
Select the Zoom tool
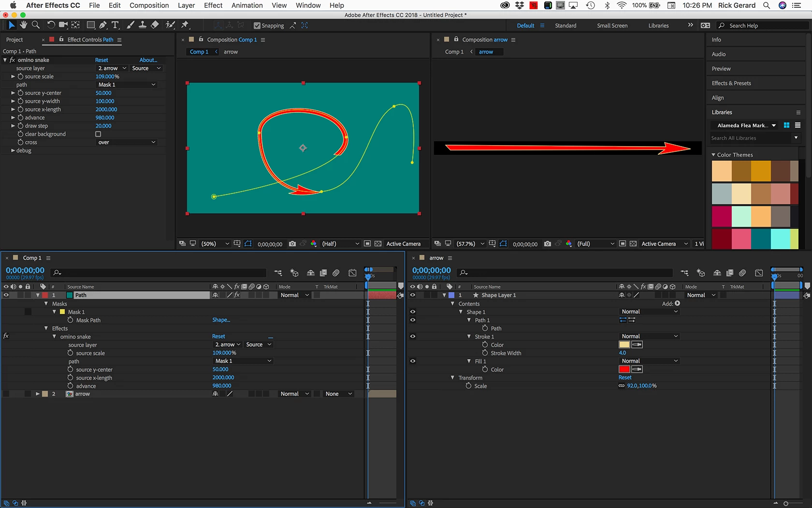tap(35, 25)
